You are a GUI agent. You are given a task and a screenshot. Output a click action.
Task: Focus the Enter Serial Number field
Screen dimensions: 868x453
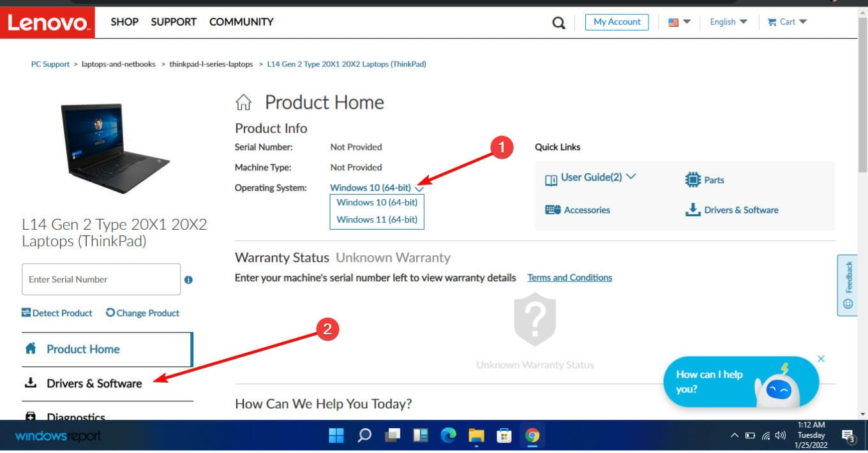click(101, 279)
